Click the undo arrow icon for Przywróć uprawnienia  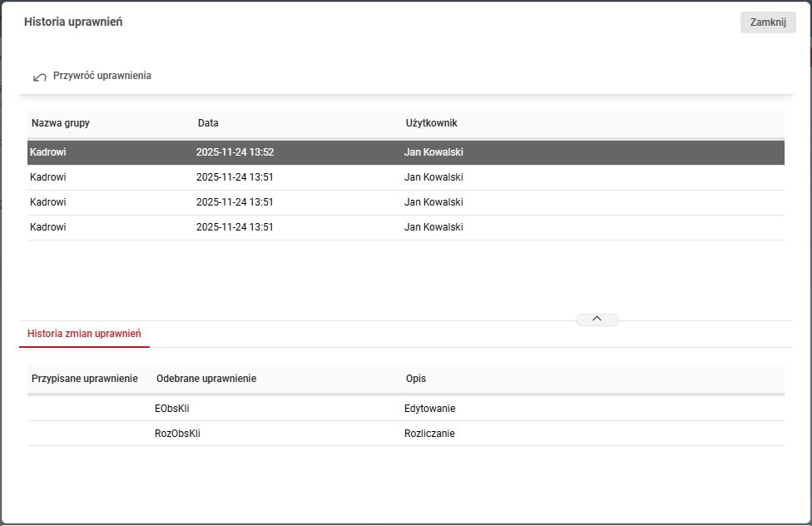(40, 77)
